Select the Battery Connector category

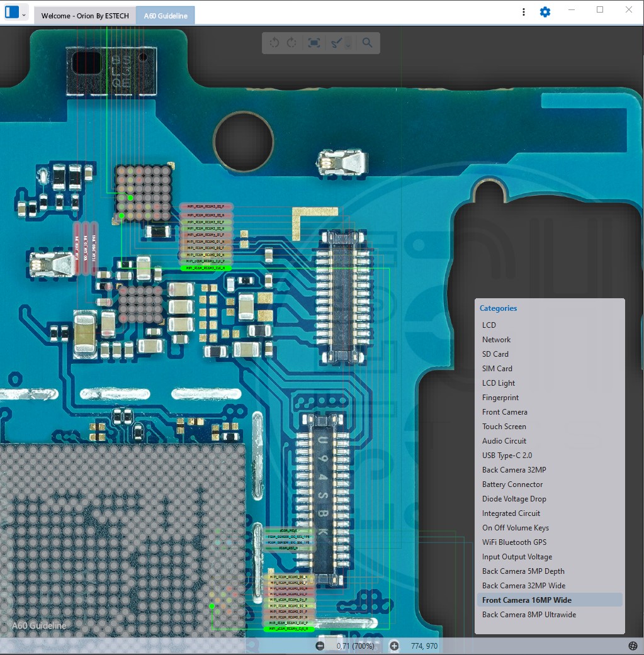click(x=512, y=484)
